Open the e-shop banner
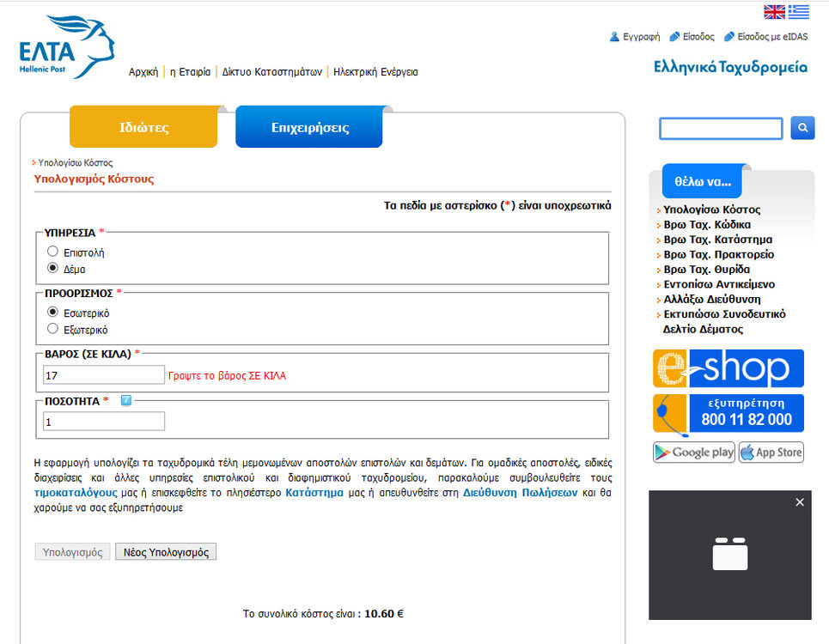 tap(728, 368)
